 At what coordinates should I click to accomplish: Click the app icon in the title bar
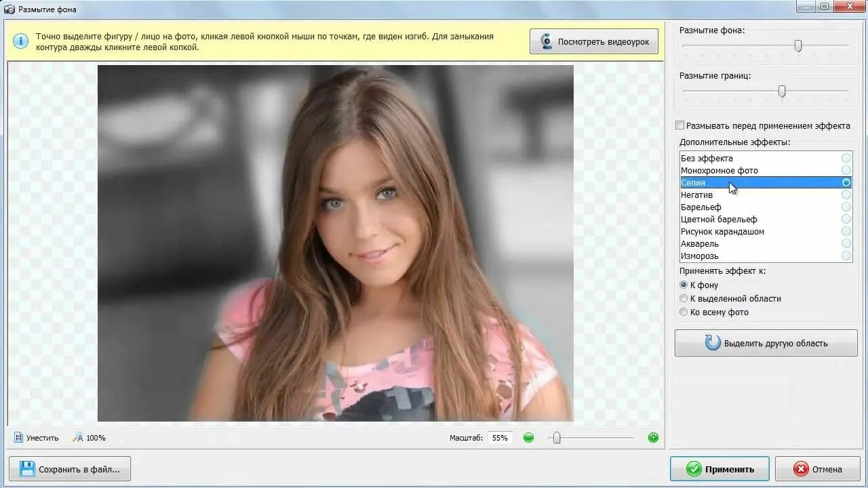coord(9,9)
